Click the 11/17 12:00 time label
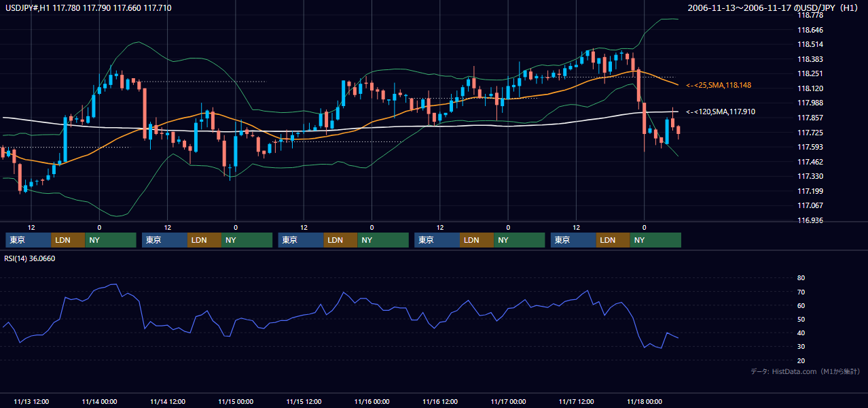Screen dimensions: 868x408 click(576, 401)
